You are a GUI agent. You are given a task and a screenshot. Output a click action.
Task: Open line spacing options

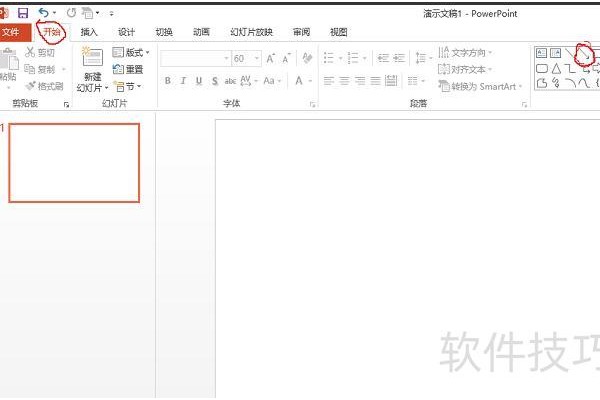point(423,58)
